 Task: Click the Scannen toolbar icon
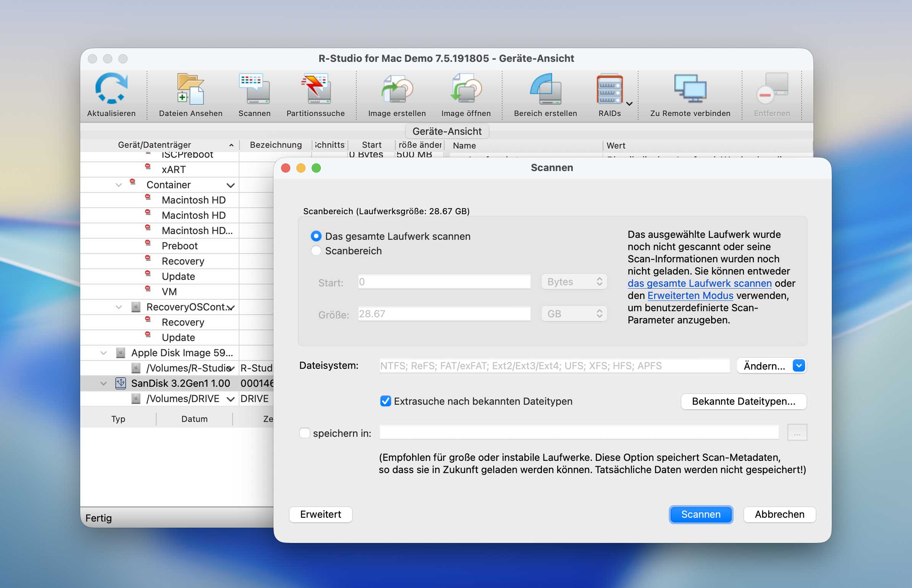pos(254,89)
